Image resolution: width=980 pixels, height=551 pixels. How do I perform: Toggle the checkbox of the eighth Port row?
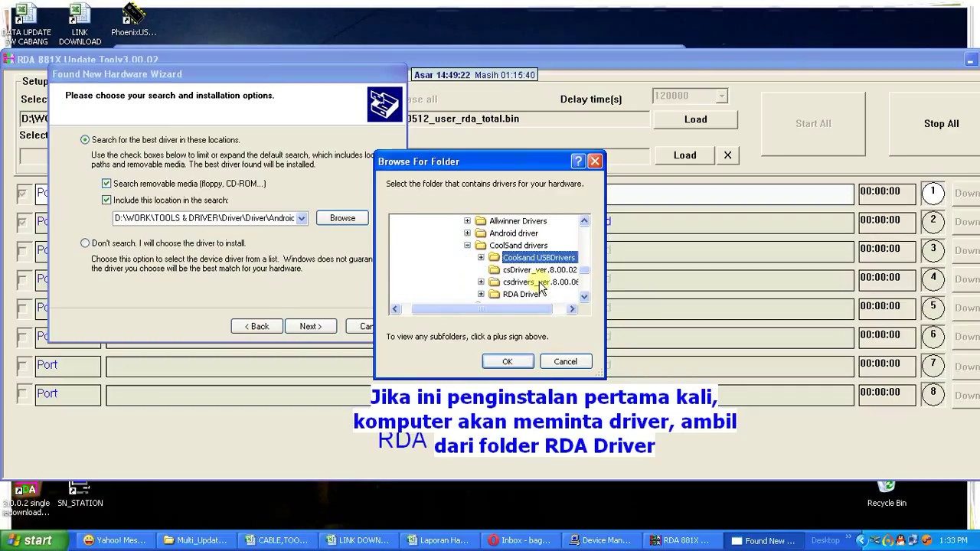click(22, 394)
